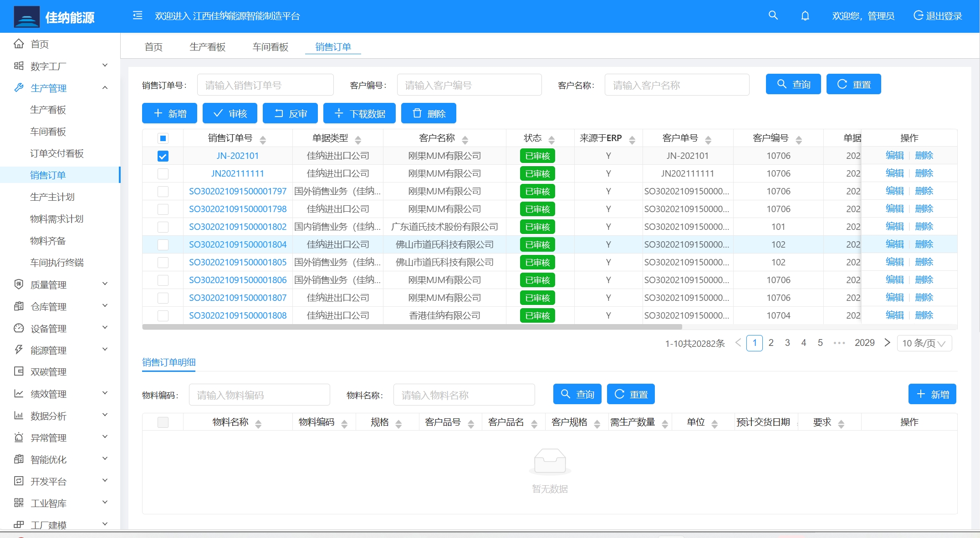Expand the 数字工厂 sidebar menu
The height and width of the screenshot is (538, 980).
point(105,65)
